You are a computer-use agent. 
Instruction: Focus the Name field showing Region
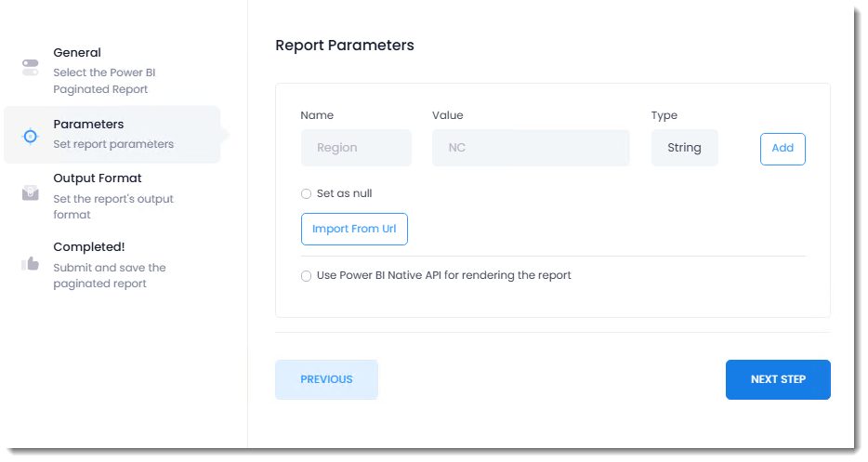pyautogui.click(x=356, y=148)
